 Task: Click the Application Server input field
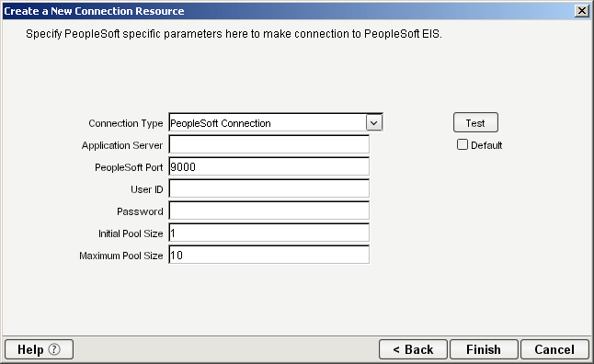click(269, 144)
